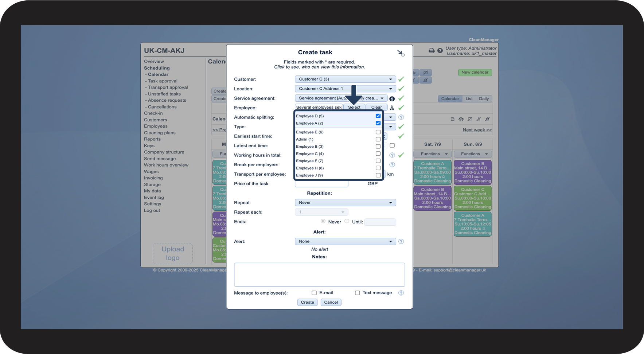This screenshot has height=354, width=644.
Task: Open the Repeat dropdown set to Never
Action: [345, 203]
